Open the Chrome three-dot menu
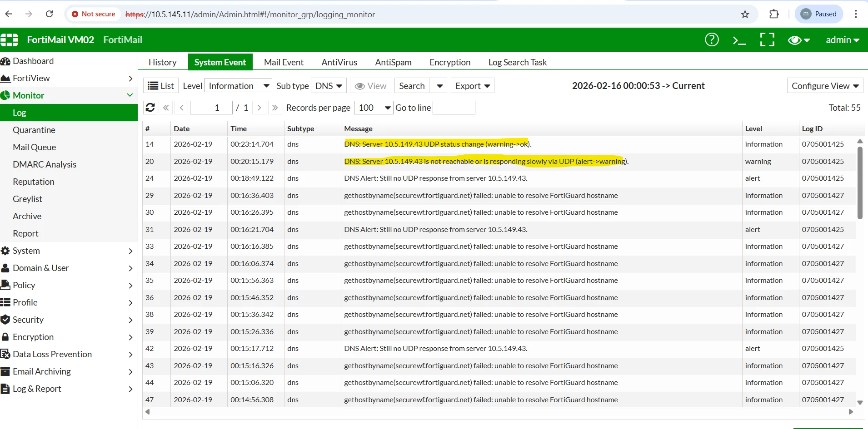Image resolution: width=868 pixels, height=429 pixels. tap(856, 14)
